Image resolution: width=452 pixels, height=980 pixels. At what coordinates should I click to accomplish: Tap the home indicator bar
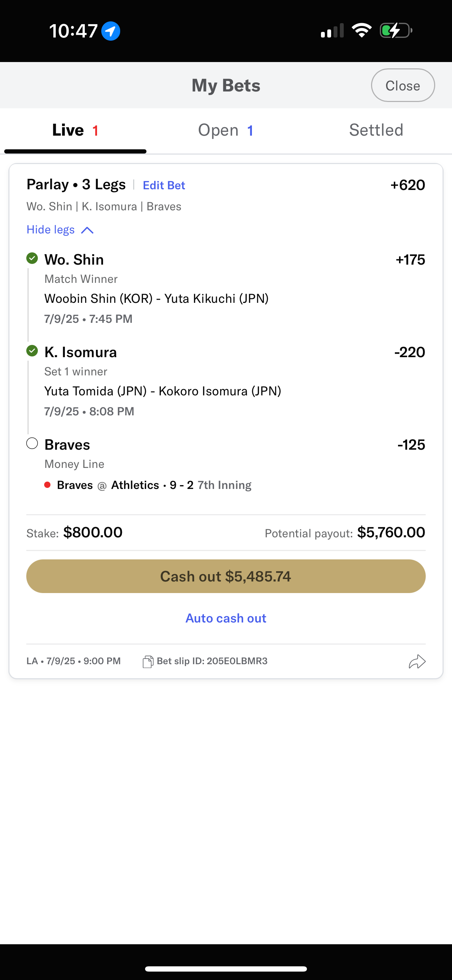coord(226,966)
